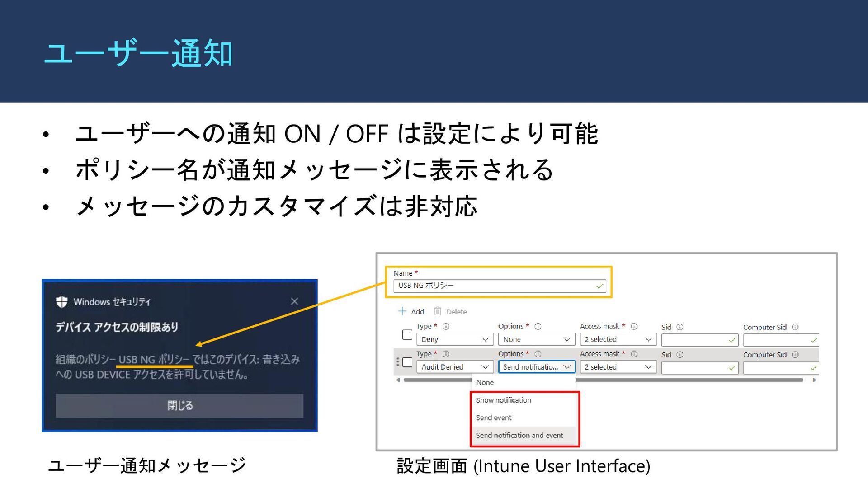Click the horizontal scrollbar left arrow
Screen dimensions: 868x488
point(398,380)
